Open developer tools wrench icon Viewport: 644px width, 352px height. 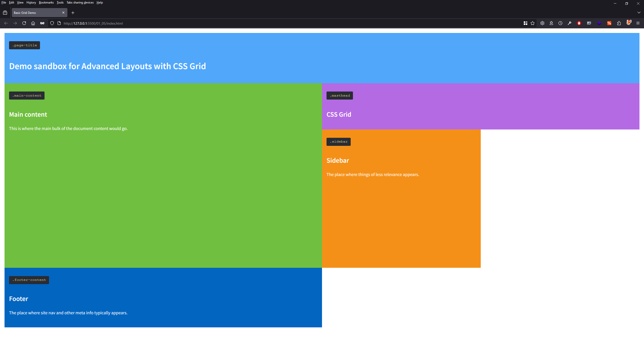tap(570, 23)
